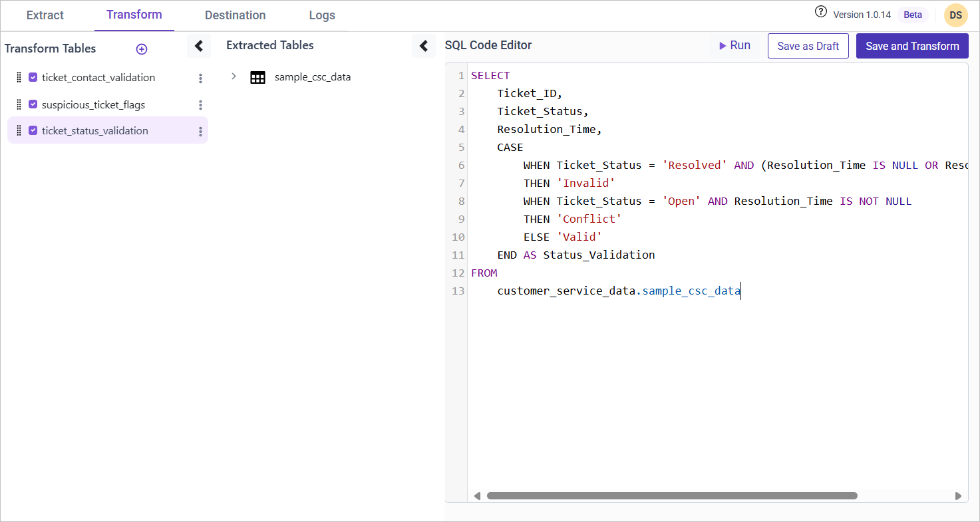The width and height of the screenshot is (980, 522).
Task: Click the add transform table plus icon
Action: pos(141,49)
